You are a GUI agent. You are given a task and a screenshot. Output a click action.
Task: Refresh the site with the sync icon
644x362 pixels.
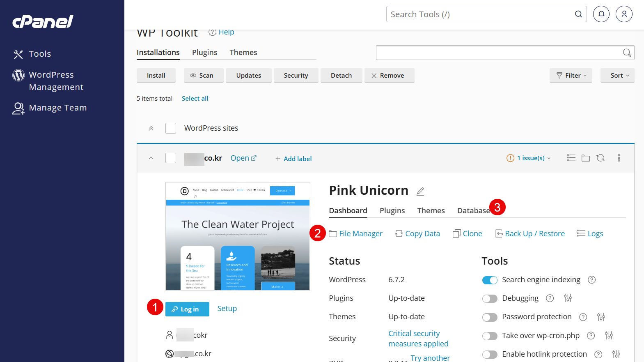pos(600,158)
